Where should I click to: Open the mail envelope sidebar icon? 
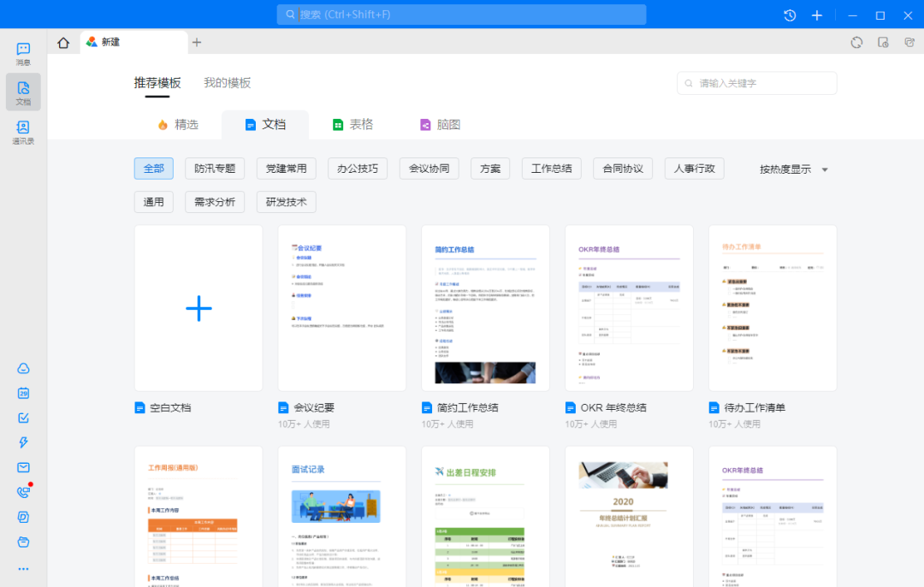point(24,467)
